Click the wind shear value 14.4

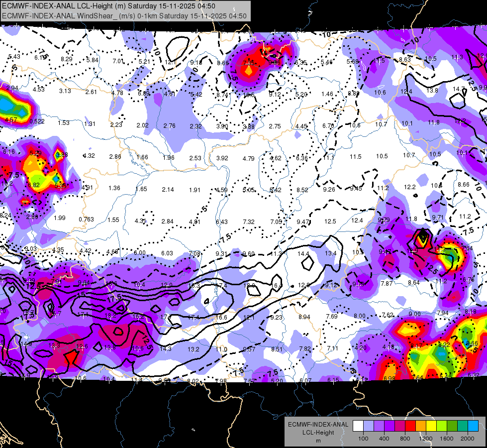(303, 254)
